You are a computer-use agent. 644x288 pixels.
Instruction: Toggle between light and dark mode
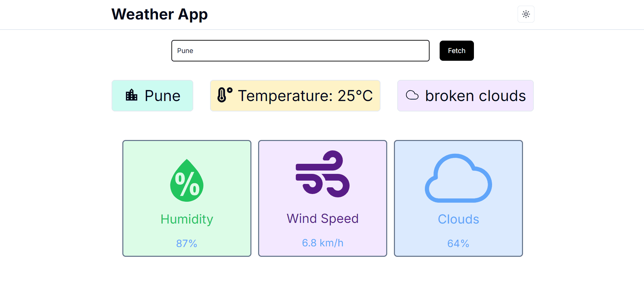coord(525,14)
